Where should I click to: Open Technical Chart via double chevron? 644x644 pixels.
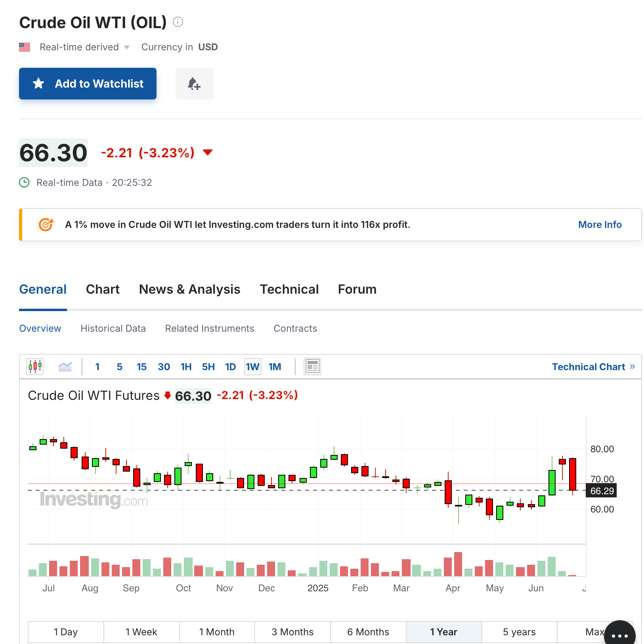point(633,367)
